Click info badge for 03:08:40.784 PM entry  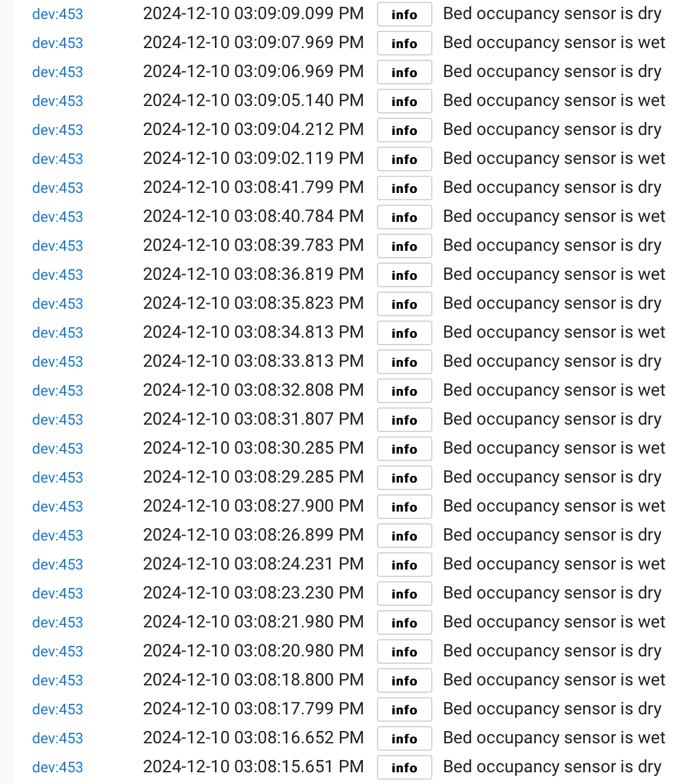click(404, 218)
